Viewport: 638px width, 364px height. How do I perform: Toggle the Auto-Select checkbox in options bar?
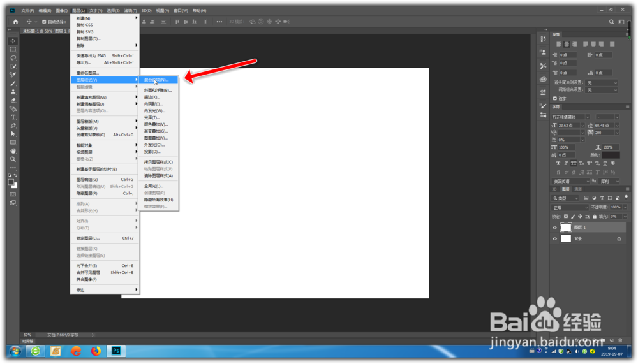pyautogui.click(x=44, y=22)
